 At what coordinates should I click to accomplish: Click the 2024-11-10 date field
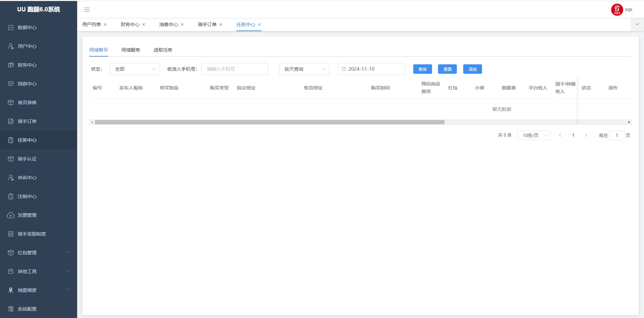pyautogui.click(x=372, y=69)
